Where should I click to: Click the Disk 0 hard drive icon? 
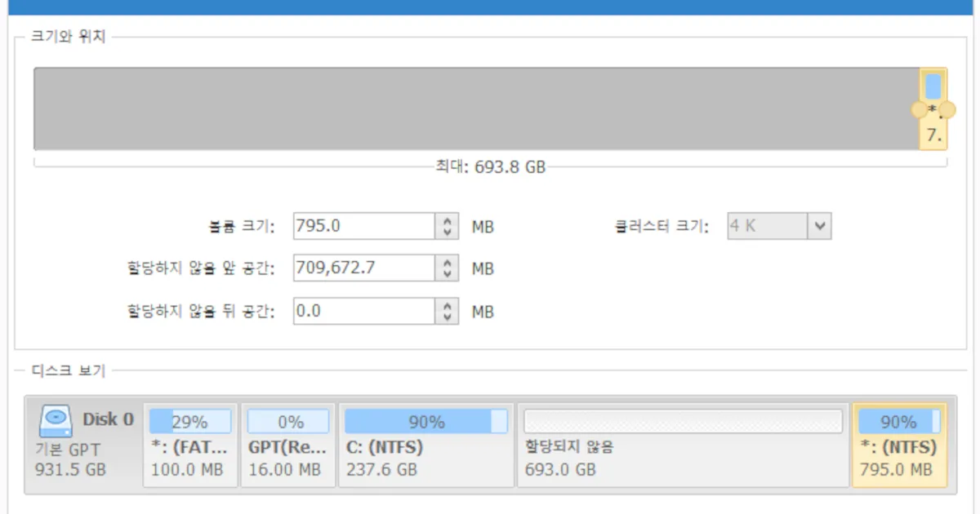57,422
